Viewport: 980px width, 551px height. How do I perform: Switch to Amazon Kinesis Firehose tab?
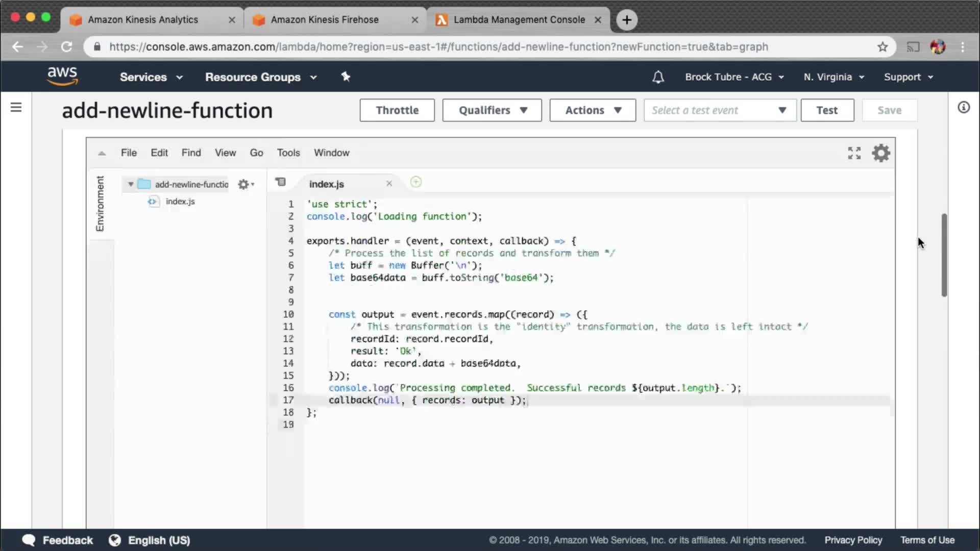325,20
